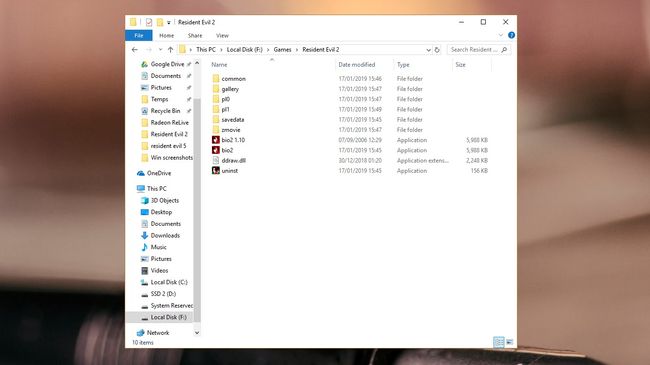
Task: Open SSD 2 (D:) drive
Action: [x=163, y=294]
